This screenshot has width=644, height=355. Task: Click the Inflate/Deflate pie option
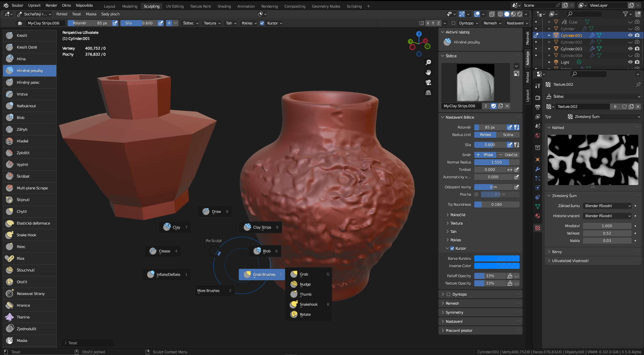tap(167, 275)
